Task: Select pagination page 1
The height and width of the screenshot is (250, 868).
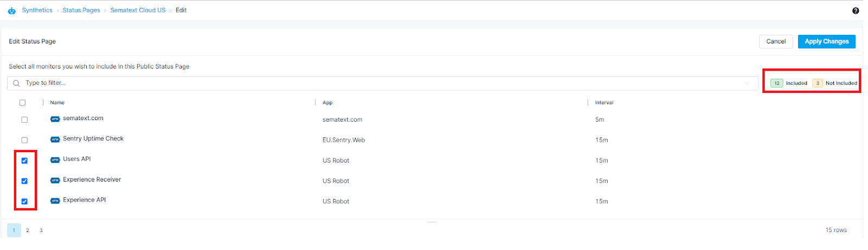Action: [14, 230]
